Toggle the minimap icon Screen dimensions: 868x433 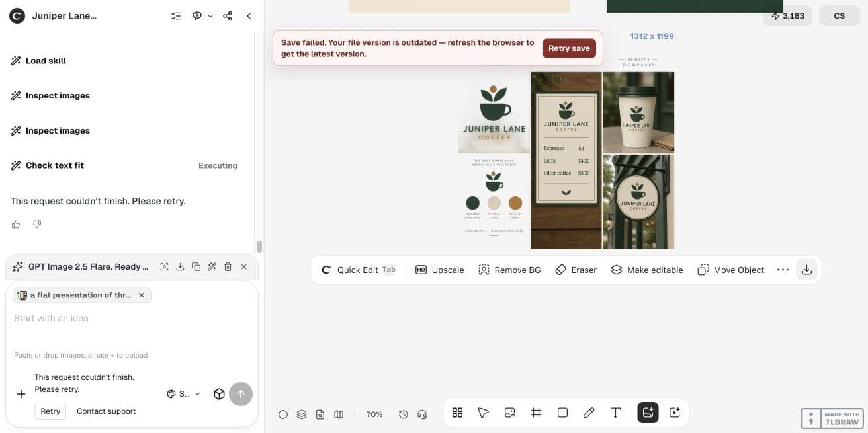(x=339, y=414)
